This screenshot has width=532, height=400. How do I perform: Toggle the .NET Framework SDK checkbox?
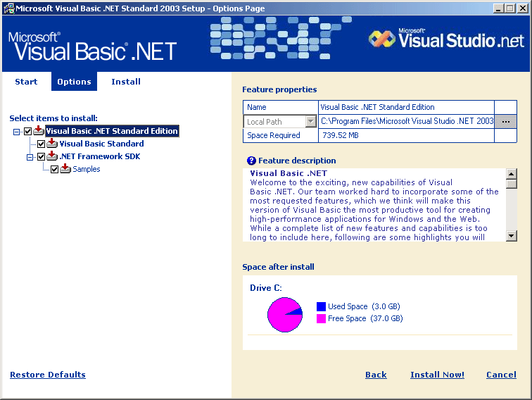point(41,156)
